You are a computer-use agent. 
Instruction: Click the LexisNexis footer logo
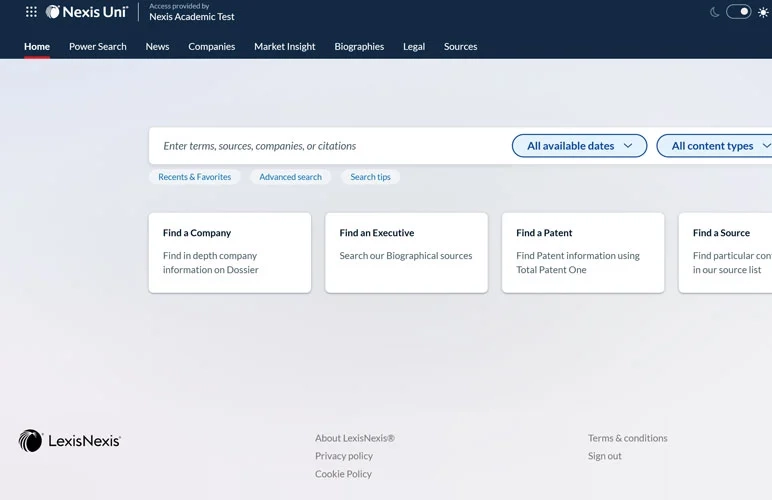click(x=69, y=440)
